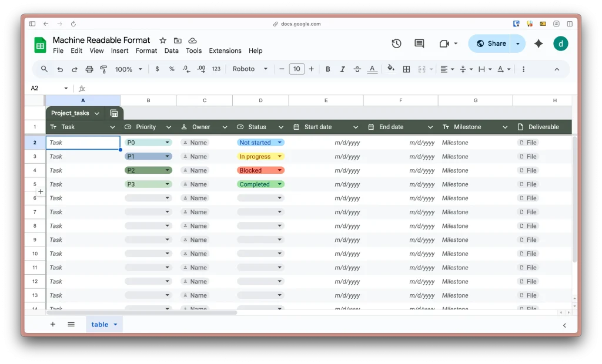Open version history
Image resolution: width=602 pixels, height=364 pixels.
(396, 43)
